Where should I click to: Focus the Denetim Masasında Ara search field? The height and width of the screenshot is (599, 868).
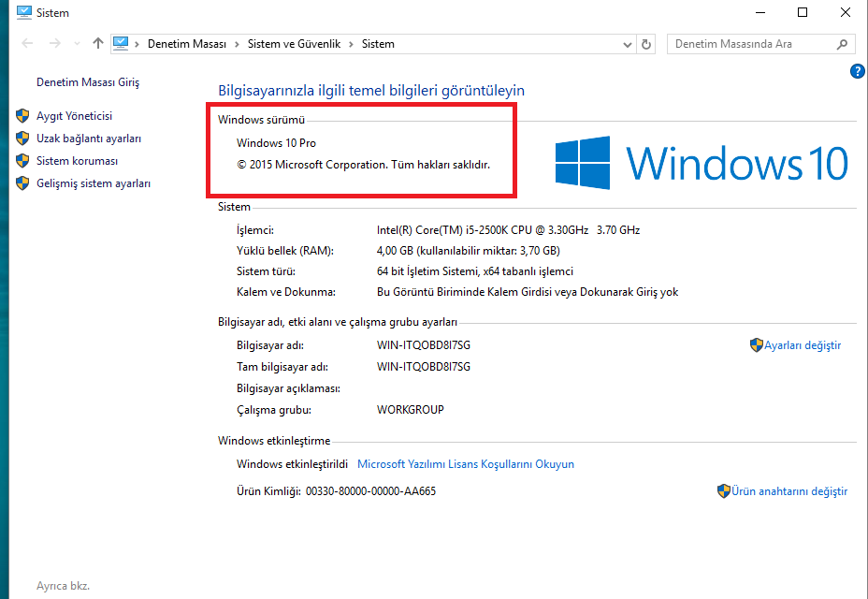753,44
